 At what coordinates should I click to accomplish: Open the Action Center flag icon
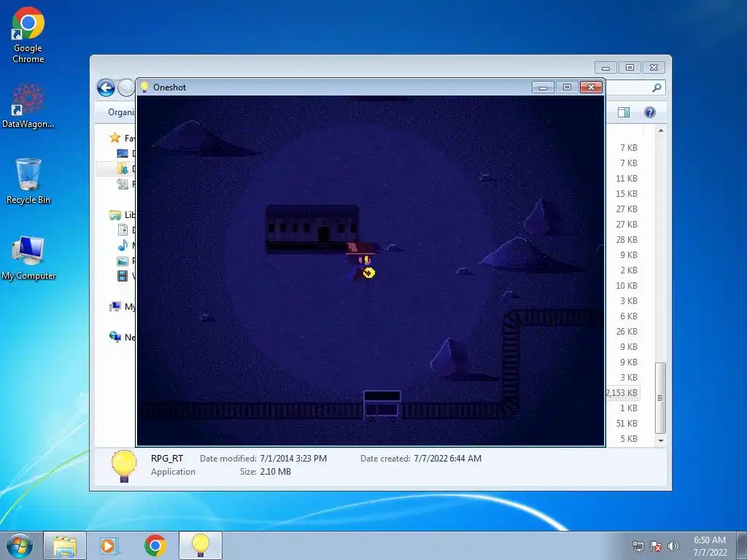(656, 546)
